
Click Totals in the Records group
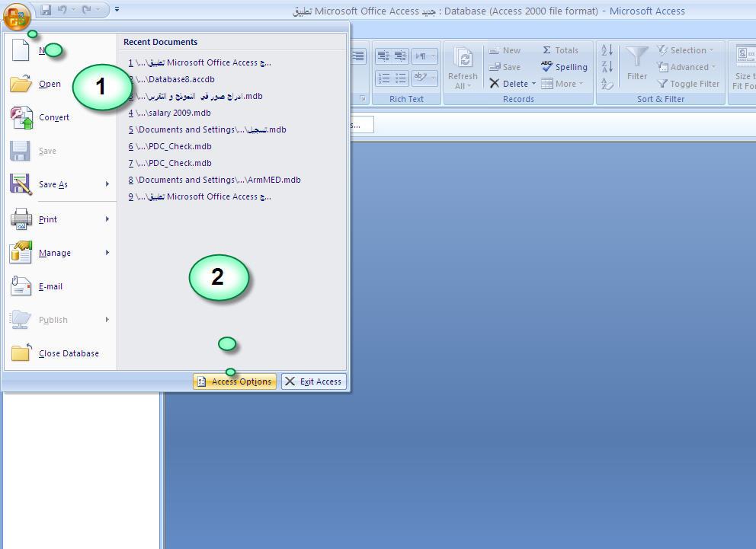click(560, 50)
